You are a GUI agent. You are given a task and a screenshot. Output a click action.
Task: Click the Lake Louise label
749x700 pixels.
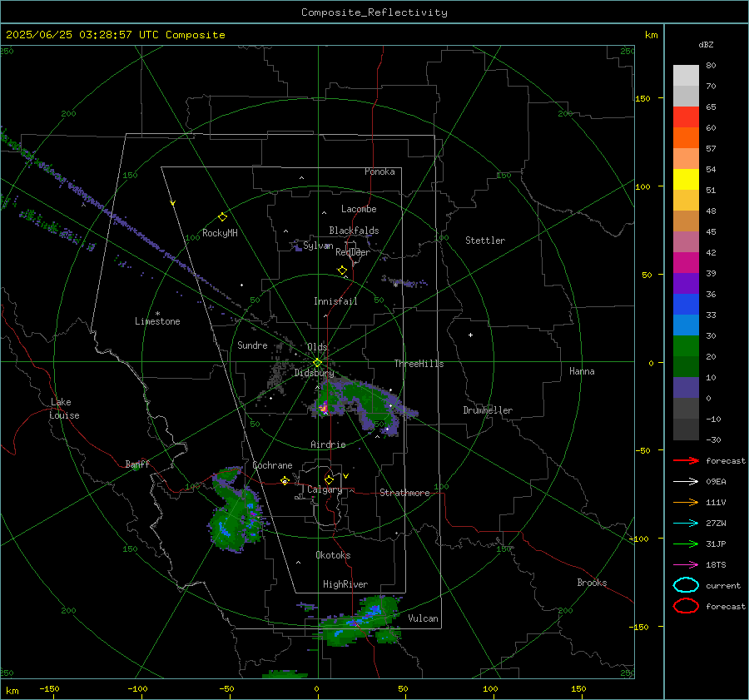click(x=65, y=409)
